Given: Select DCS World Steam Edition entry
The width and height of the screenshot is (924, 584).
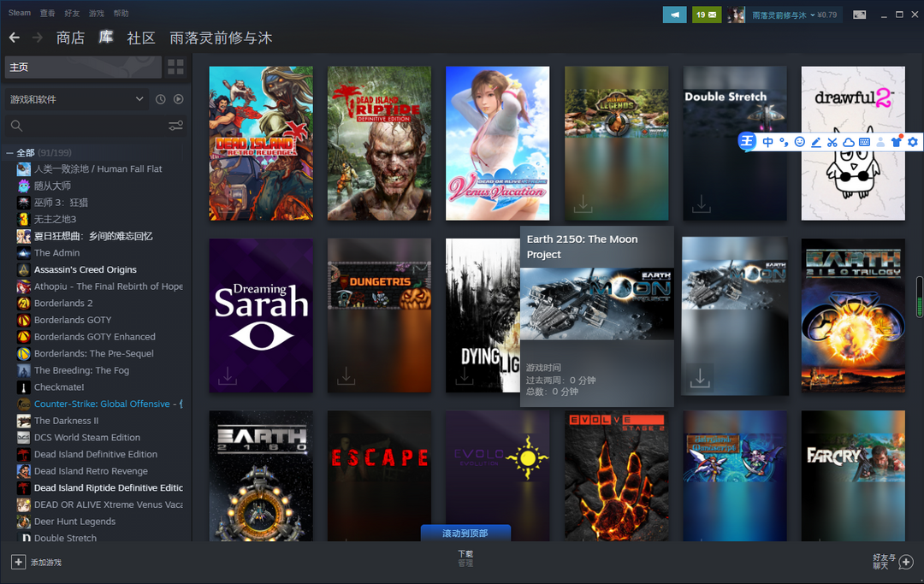Looking at the screenshot, I should tap(100, 438).
